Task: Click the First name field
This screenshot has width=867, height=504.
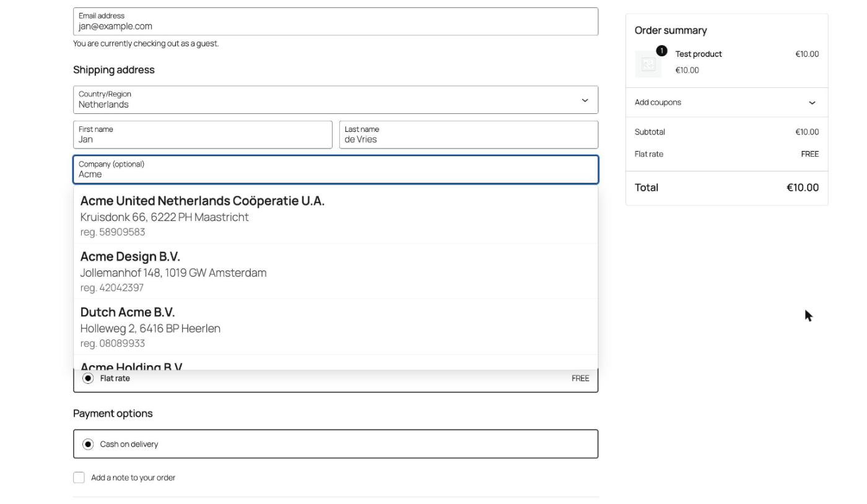Action: pos(203,134)
